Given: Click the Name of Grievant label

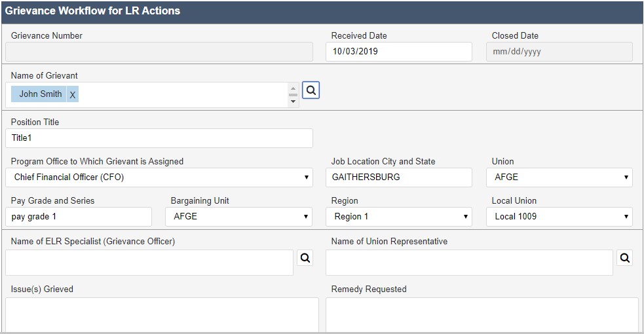Looking at the screenshot, I should (x=44, y=75).
